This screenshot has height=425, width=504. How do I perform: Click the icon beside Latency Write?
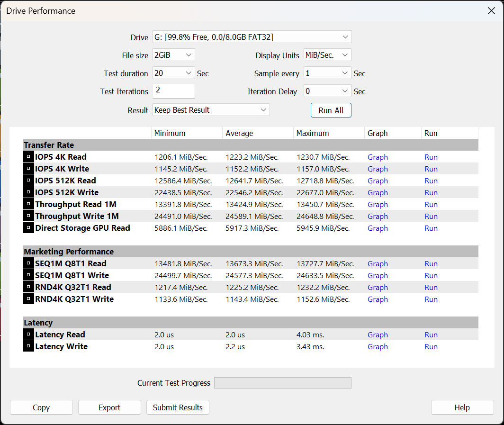tap(28, 346)
